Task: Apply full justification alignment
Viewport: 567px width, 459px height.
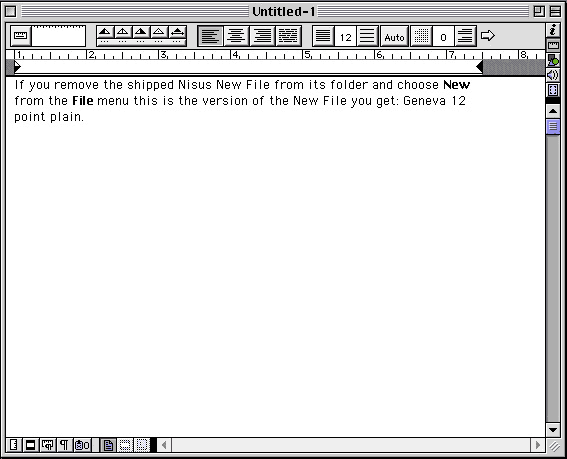Action: click(x=288, y=36)
